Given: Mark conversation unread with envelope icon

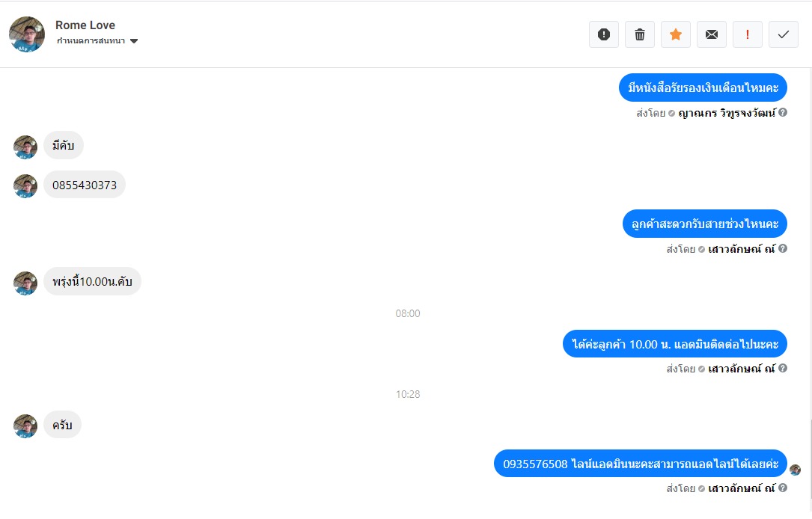Looking at the screenshot, I should click(x=712, y=34).
